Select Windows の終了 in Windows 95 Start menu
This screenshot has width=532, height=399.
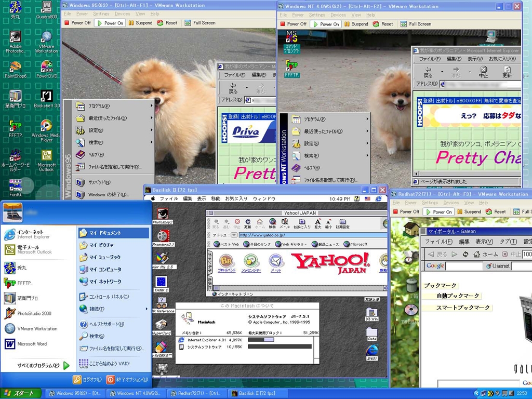click(x=114, y=194)
